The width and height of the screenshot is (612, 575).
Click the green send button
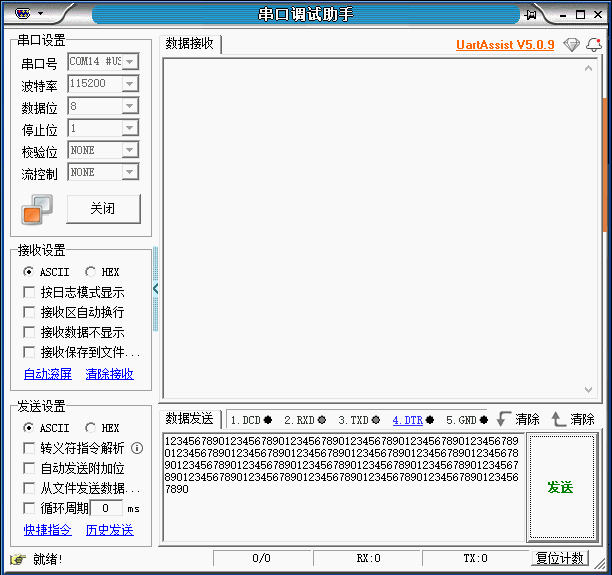(562, 487)
